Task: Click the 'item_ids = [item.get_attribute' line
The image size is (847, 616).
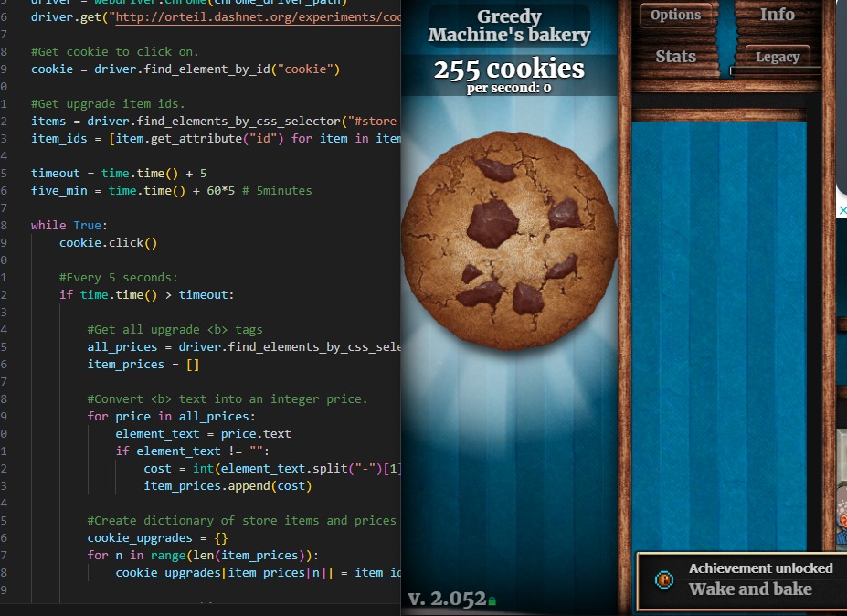Action: (x=216, y=138)
